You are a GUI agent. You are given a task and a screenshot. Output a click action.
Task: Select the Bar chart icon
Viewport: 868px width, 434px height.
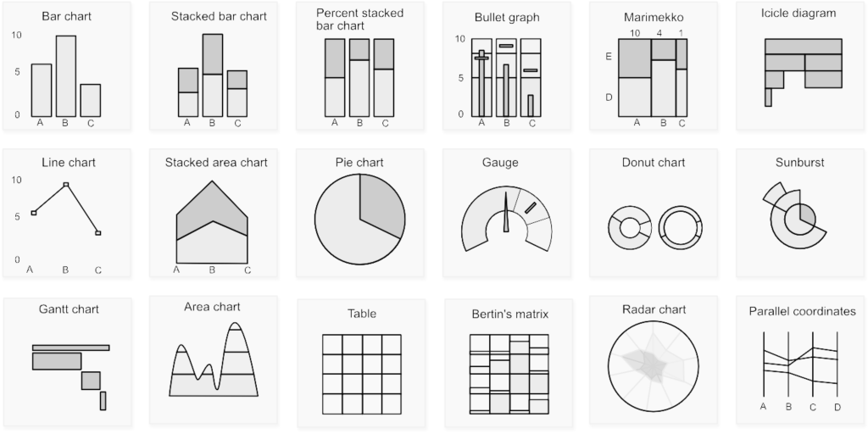[66, 76]
